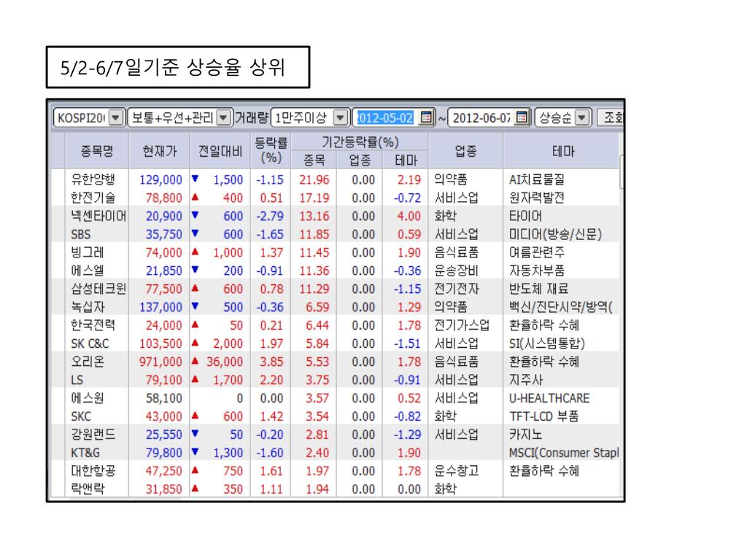Select the 한국전력 stock name
Screen dimensions: 747x560
pyautogui.click(x=93, y=325)
